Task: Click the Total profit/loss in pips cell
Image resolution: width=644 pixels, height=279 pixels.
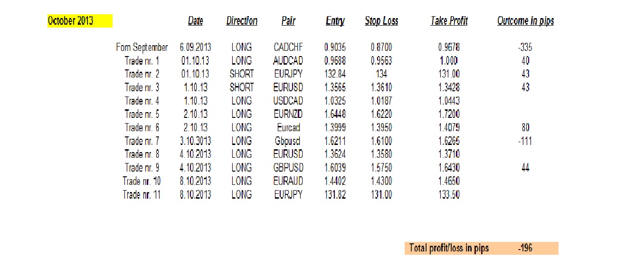Action: [449, 248]
